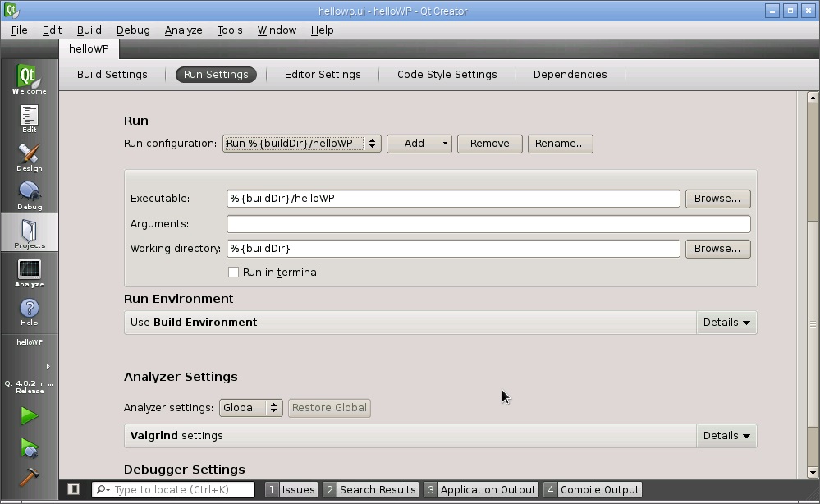Click the Rename... button
Screen dimensions: 820x504
click(560, 144)
